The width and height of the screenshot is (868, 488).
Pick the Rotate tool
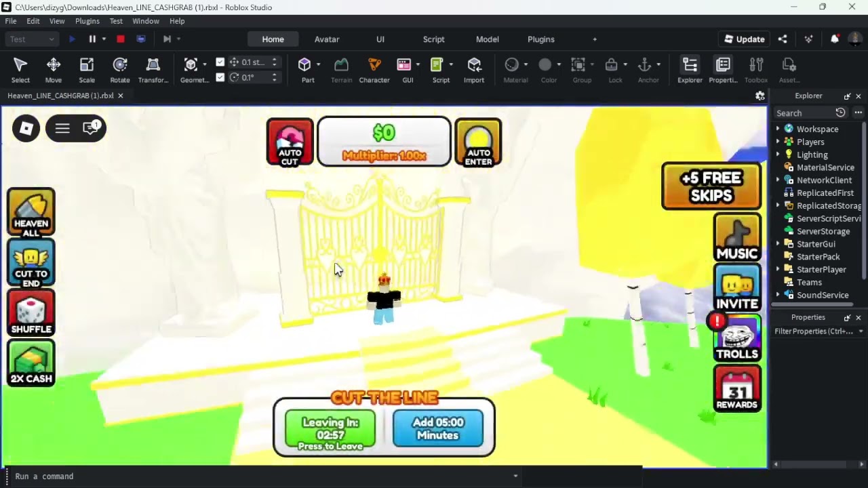pyautogui.click(x=120, y=70)
